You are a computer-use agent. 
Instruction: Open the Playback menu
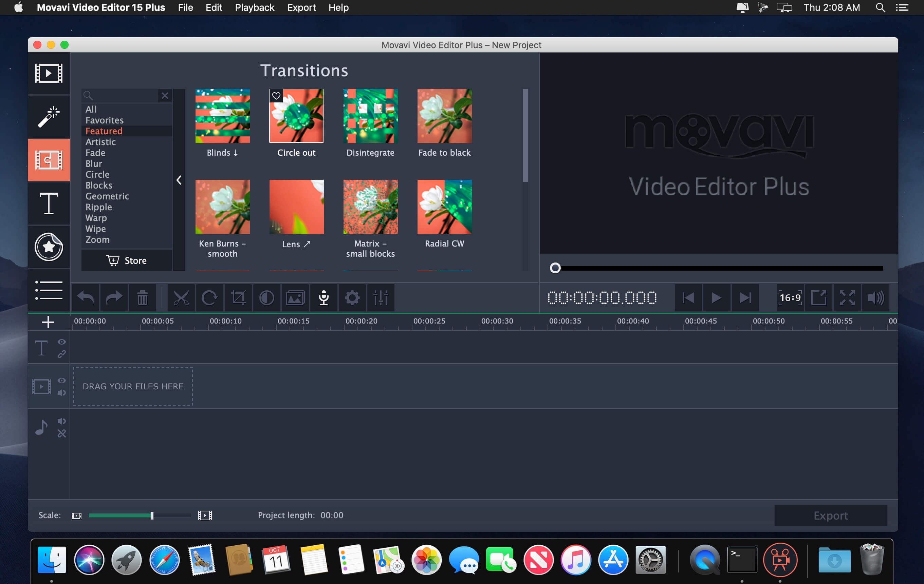tap(255, 7)
